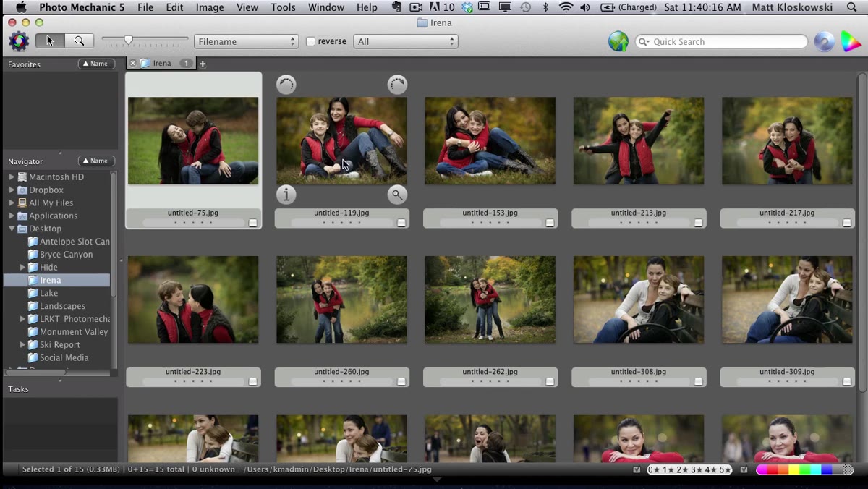Add a new contact sheet tab
868x489 pixels.
(203, 64)
